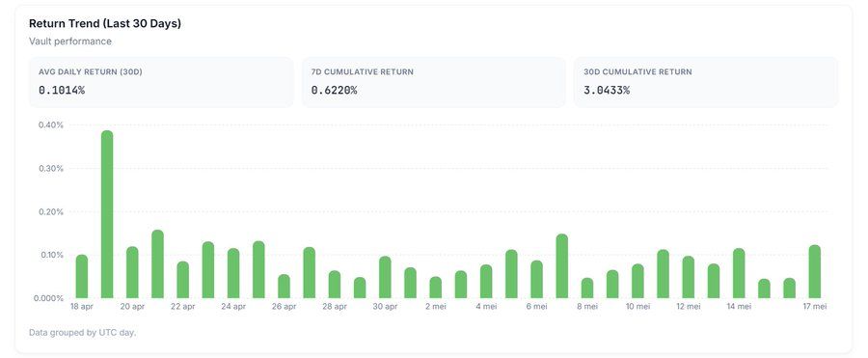Viewport: 868px width, 358px height.
Task: Select the bar above the 4 mei label
Action: (486, 282)
